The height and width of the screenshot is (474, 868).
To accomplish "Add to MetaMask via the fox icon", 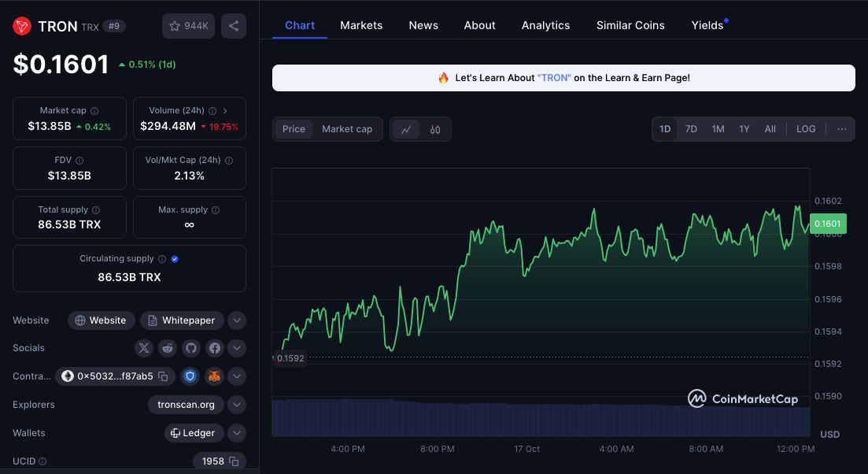I will [214, 376].
